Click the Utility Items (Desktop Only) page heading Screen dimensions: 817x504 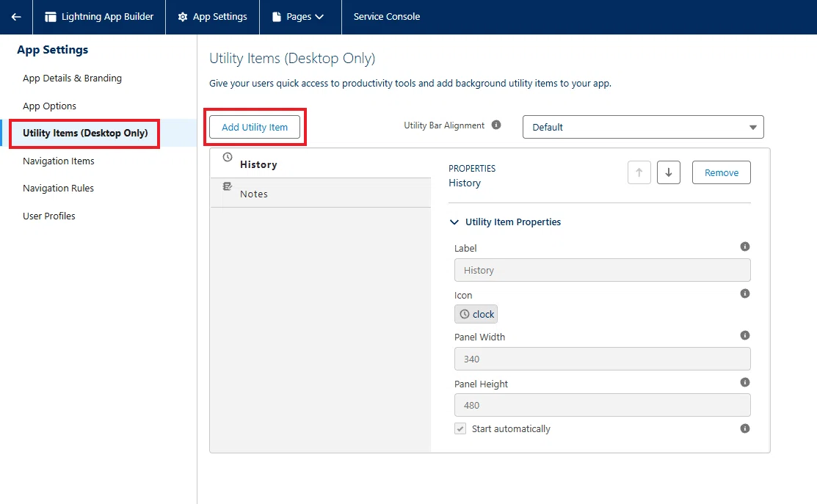pos(292,58)
